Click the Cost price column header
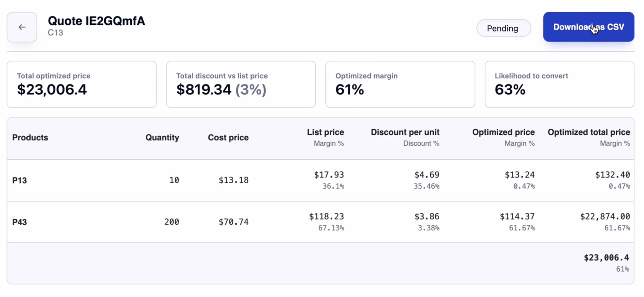Viewport: 644px width, 297px height. [x=228, y=138]
